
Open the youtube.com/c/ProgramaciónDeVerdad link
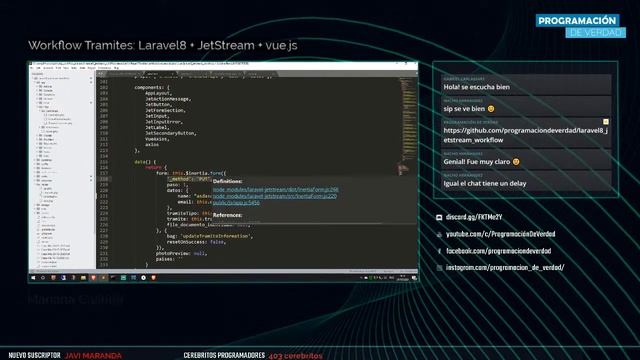point(500,234)
